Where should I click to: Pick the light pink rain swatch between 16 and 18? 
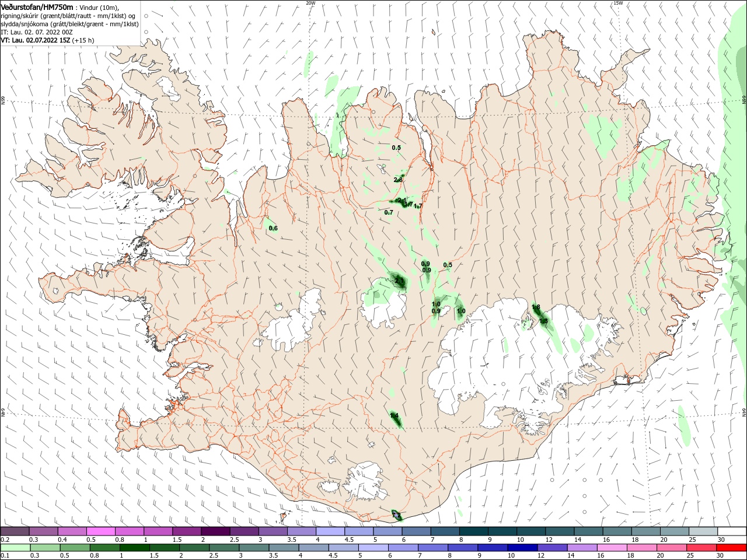pos(613,548)
